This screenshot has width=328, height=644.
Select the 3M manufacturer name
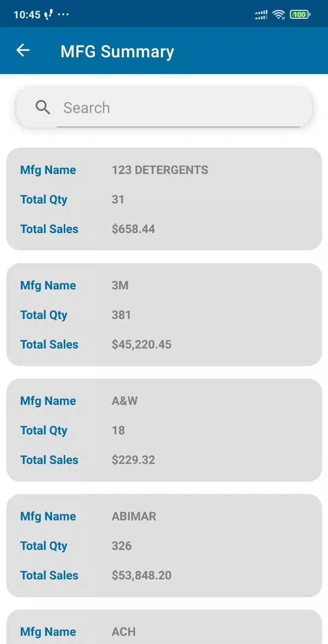tap(120, 285)
